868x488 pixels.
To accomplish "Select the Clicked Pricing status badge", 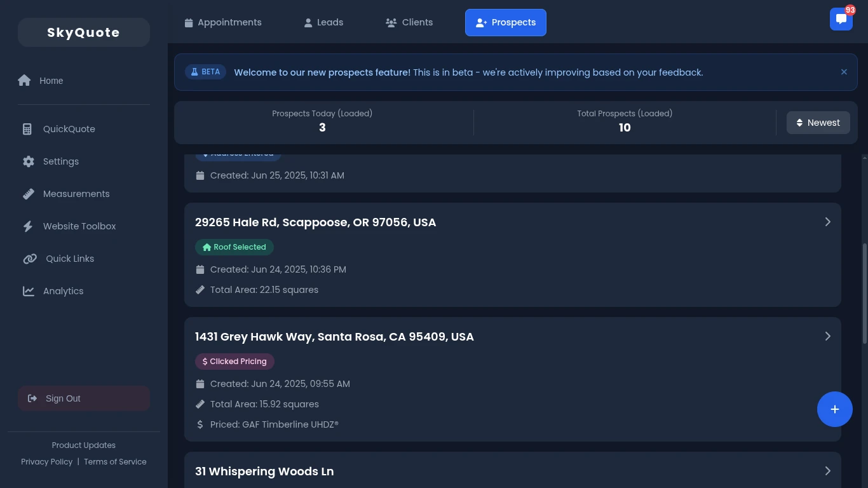I will pyautogui.click(x=234, y=362).
